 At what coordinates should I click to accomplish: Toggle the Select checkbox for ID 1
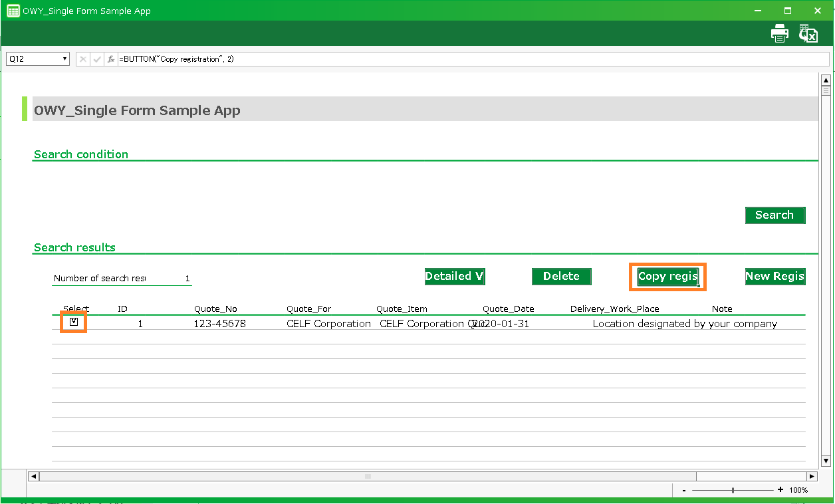coord(74,322)
